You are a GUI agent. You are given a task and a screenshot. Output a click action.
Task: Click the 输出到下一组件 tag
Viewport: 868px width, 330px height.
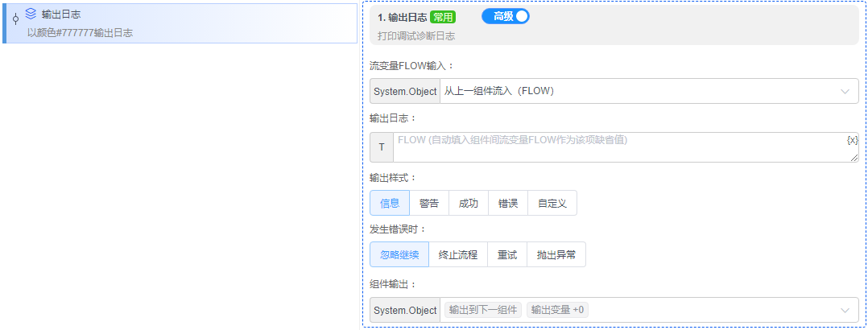pyautogui.click(x=483, y=310)
